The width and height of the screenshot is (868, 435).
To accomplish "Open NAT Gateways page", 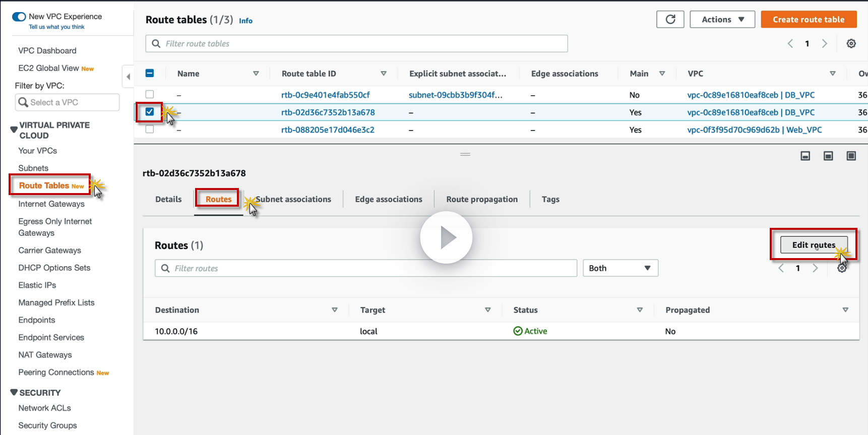I will coord(45,355).
